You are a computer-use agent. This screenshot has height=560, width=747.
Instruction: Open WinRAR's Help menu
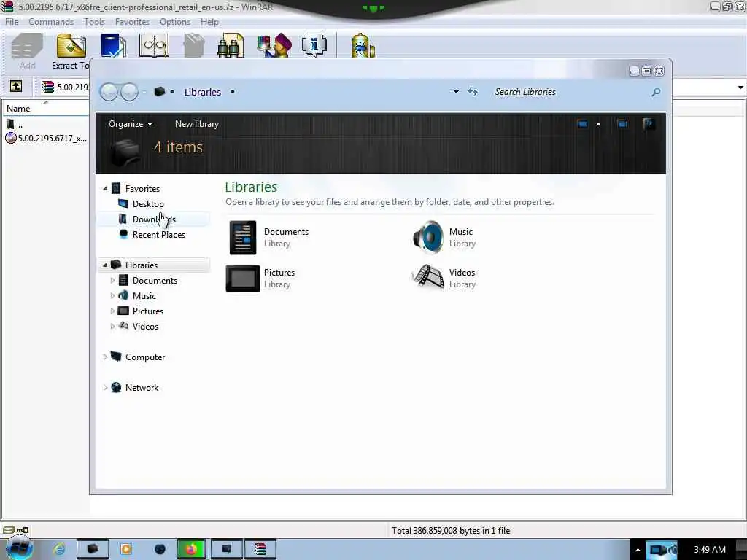point(209,21)
